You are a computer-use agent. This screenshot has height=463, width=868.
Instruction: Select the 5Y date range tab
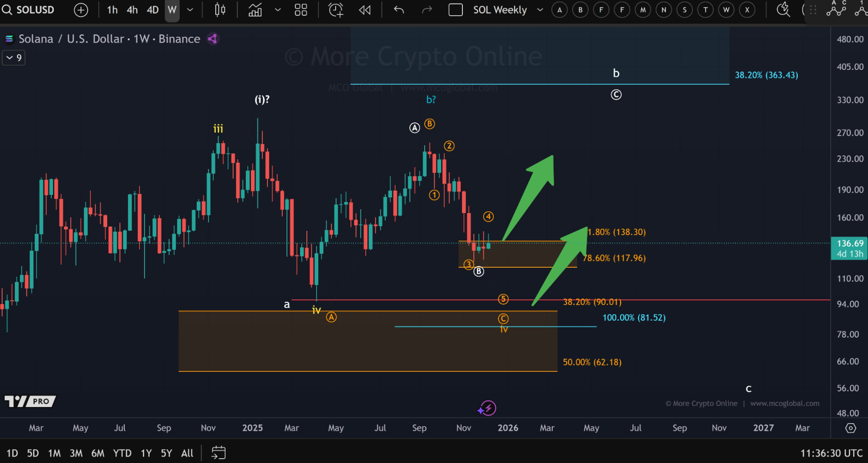coord(166,453)
